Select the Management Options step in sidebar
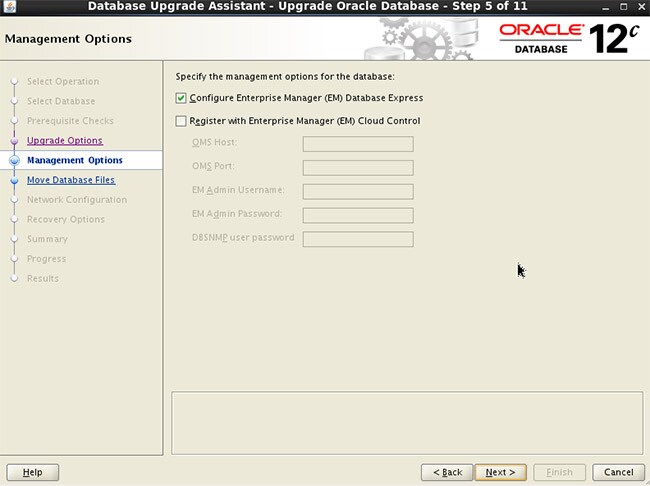The width and height of the screenshot is (650, 486). click(x=75, y=160)
